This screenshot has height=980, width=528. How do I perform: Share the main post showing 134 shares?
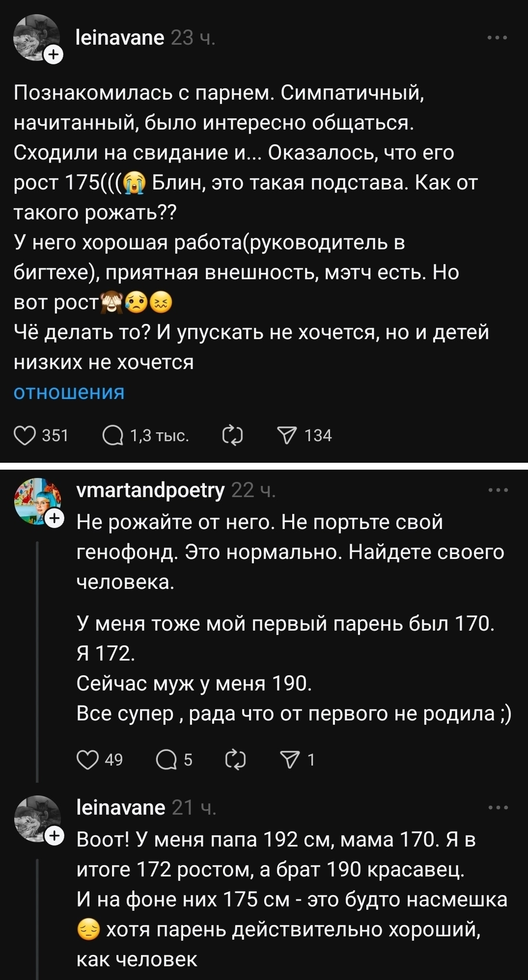(287, 435)
